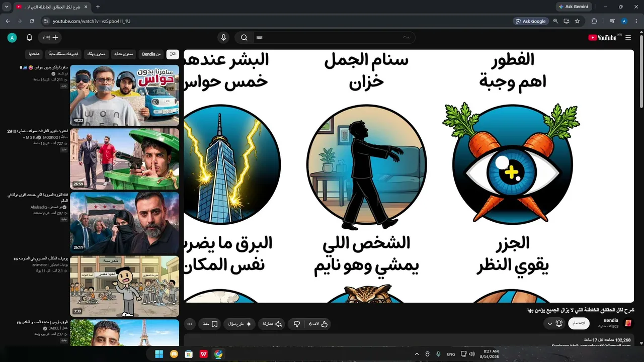Open the Bendia channel avatar
This screenshot has width=644, height=362.
pos(628,323)
